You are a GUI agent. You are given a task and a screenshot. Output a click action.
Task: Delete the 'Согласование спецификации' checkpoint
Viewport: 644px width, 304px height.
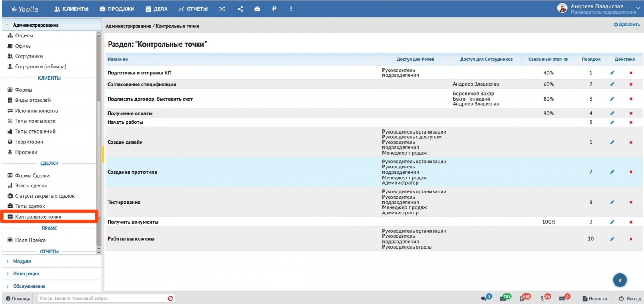[631, 84]
